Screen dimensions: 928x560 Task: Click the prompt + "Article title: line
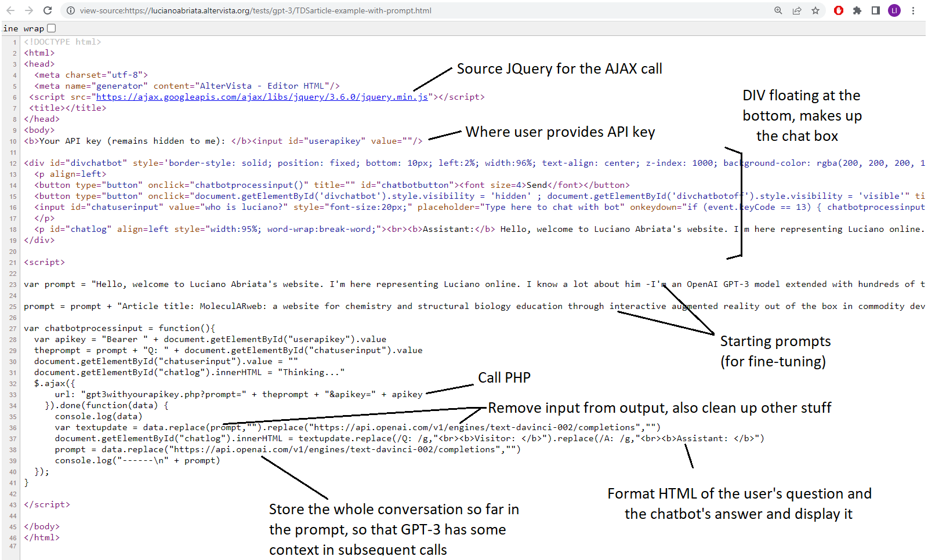(474, 306)
